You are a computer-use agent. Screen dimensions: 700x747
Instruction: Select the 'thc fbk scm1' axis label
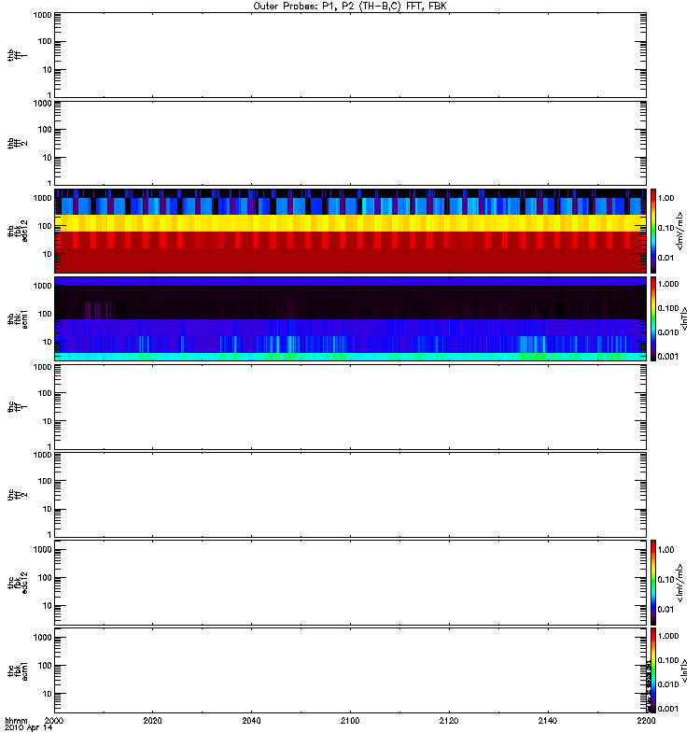click(x=17, y=670)
